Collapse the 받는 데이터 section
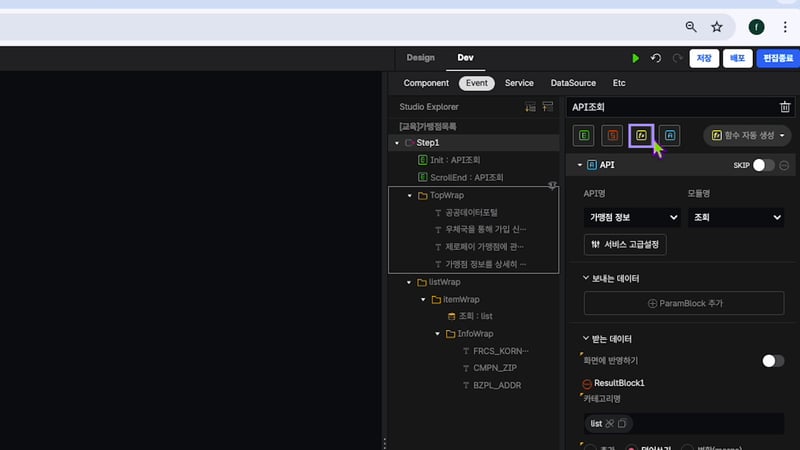The width and height of the screenshot is (800, 450). [x=586, y=338]
